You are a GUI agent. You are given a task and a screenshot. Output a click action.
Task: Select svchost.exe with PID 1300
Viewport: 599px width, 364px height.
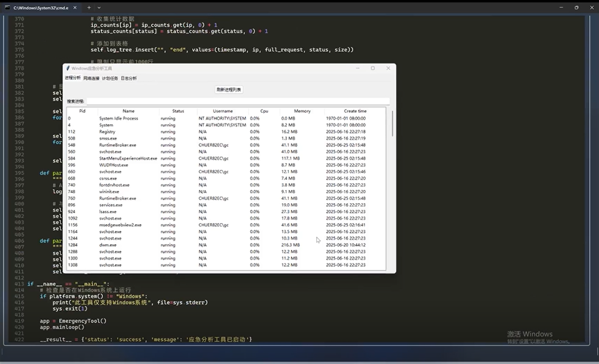click(x=226, y=258)
